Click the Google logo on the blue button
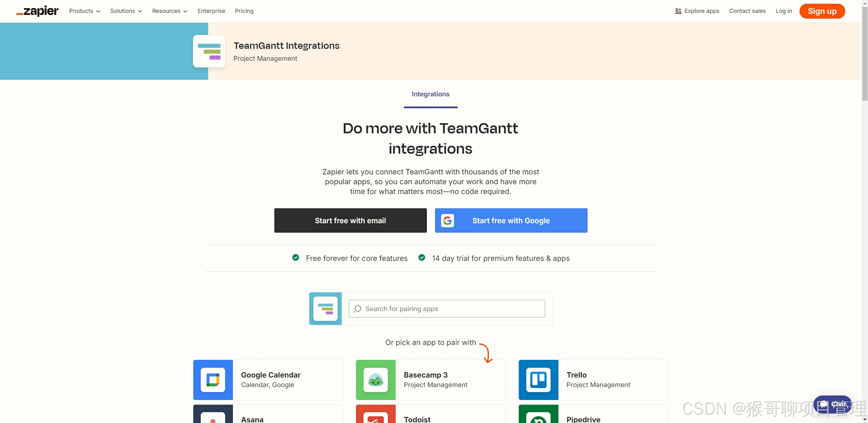Image resolution: width=868 pixels, height=423 pixels. click(448, 220)
